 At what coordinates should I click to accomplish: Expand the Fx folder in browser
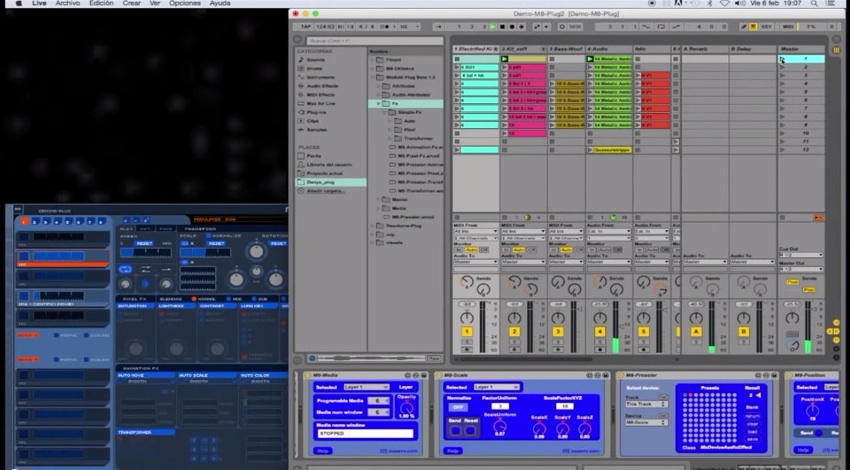click(x=379, y=103)
